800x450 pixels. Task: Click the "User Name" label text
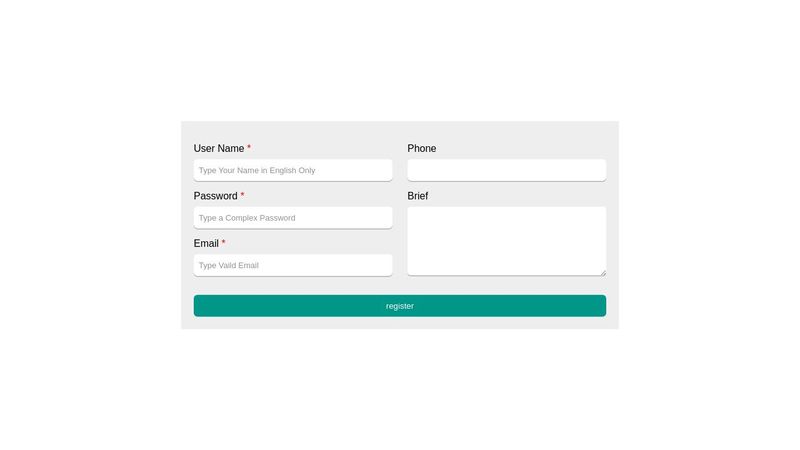[218, 149]
